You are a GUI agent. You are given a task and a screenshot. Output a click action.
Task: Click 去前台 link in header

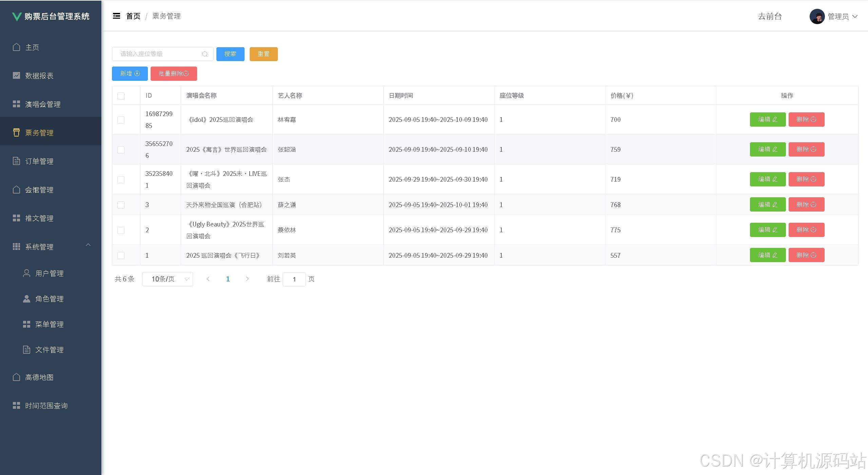[x=770, y=16]
